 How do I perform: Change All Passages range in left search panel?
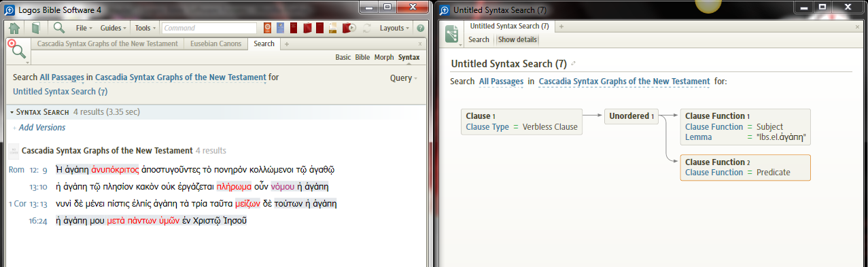tap(62, 77)
